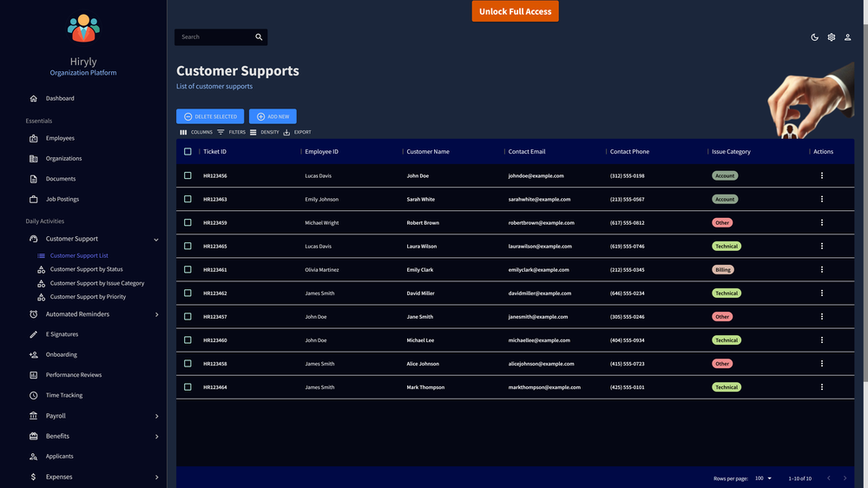Click the Unlock Full Access button
This screenshot has width=868, height=488.
coord(515,11)
